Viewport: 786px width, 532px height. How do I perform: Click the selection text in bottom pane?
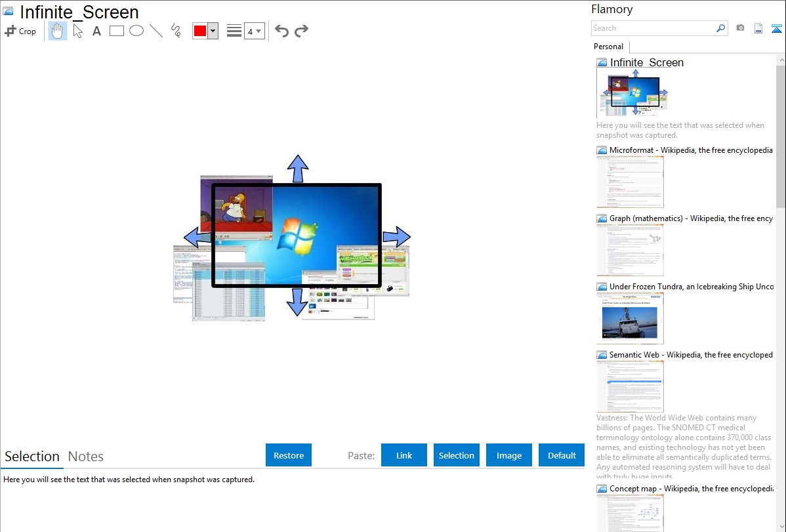[x=129, y=480]
